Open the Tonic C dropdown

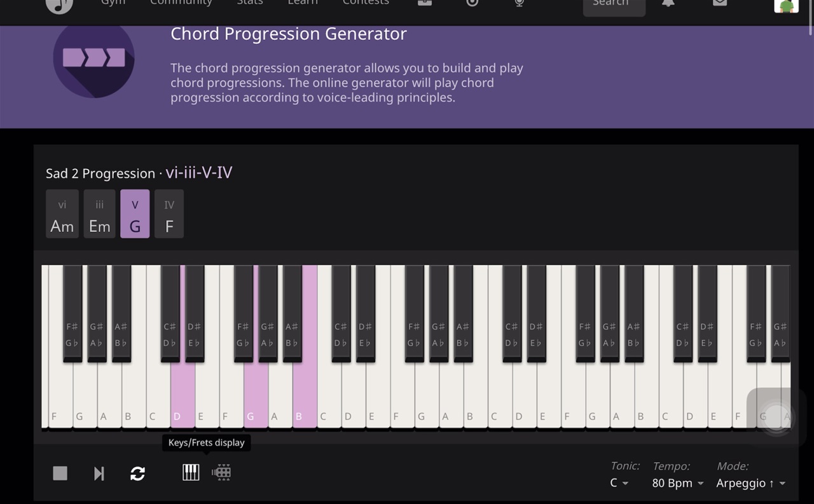pos(619,483)
